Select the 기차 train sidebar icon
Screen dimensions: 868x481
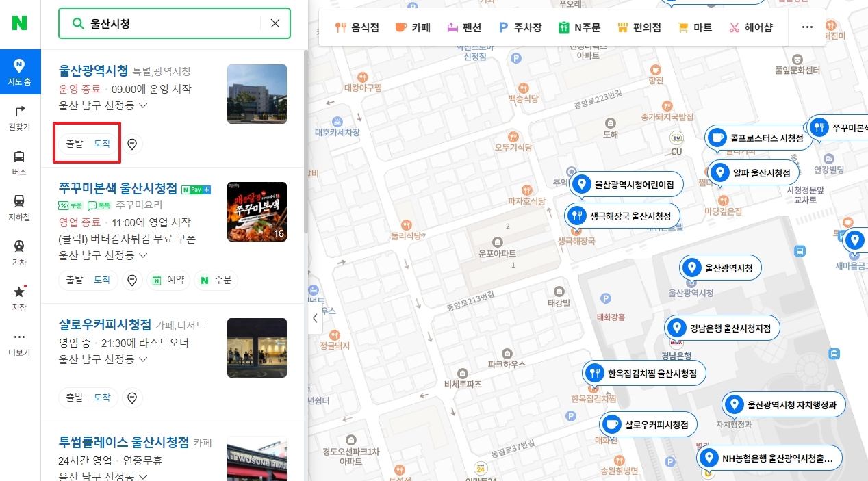coord(20,253)
